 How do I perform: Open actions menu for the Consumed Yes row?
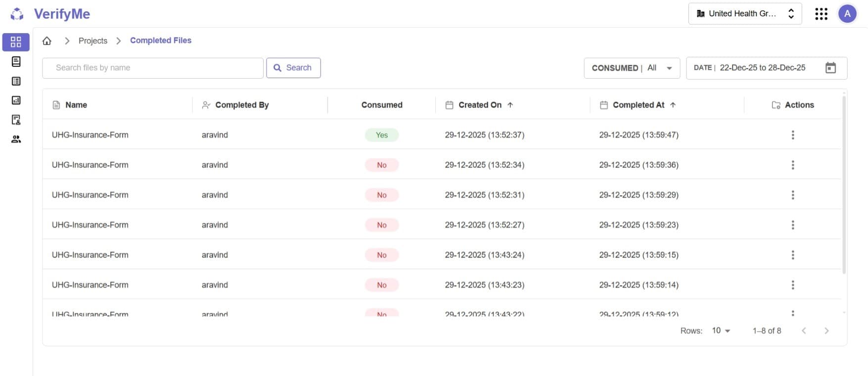coord(792,135)
